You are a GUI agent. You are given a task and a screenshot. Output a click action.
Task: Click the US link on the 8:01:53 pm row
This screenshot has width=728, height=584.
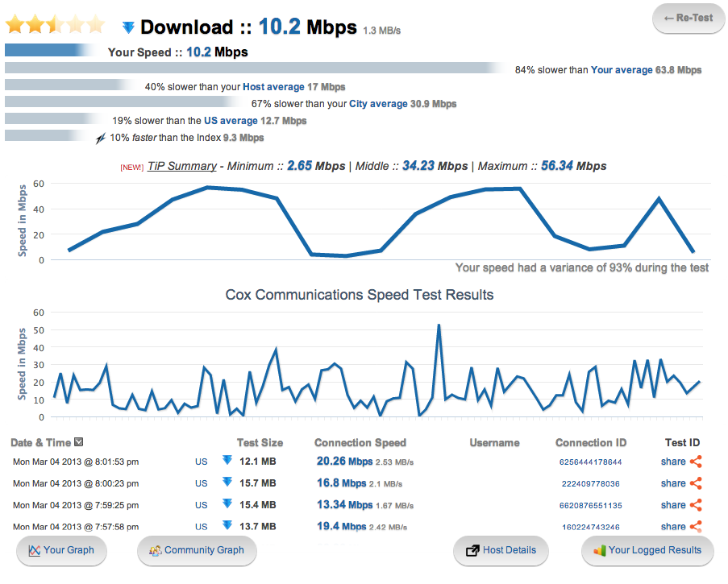click(x=201, y=462)
